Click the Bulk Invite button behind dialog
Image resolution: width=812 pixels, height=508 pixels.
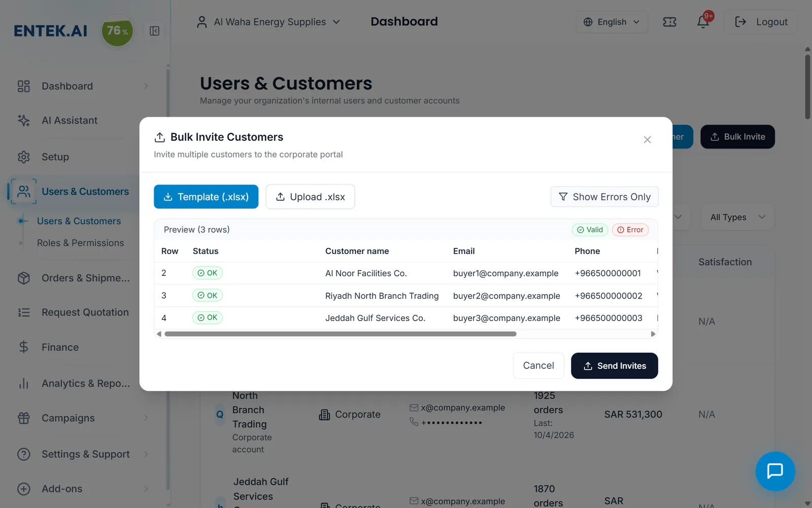(x=737, y=137)
